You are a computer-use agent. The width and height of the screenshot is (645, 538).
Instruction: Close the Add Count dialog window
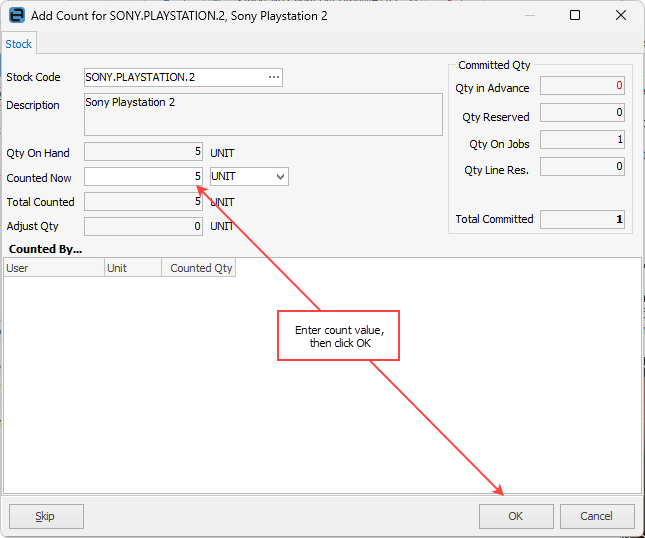pyautogui.click(x=621, y=15)
